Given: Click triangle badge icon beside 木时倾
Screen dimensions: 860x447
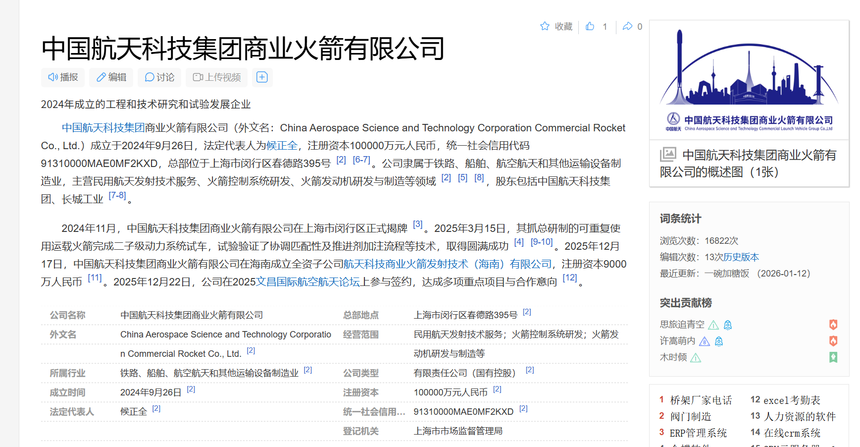Looking at the screenshot, I should point(695,358).
